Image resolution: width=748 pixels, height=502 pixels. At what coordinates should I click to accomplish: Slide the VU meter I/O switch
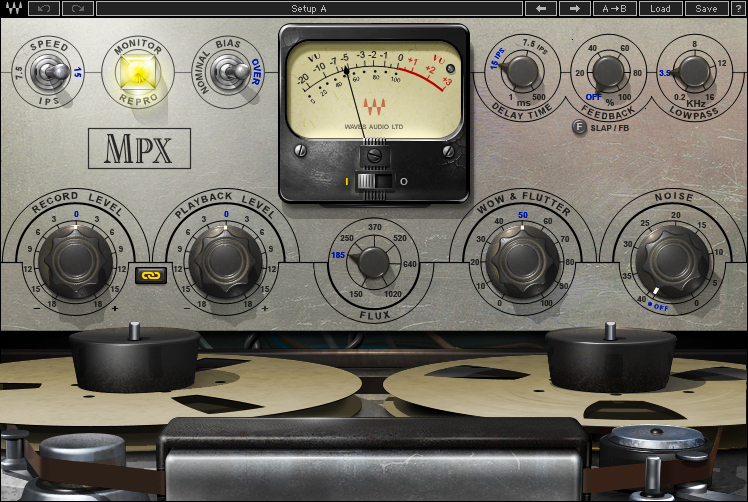point(375,181)
